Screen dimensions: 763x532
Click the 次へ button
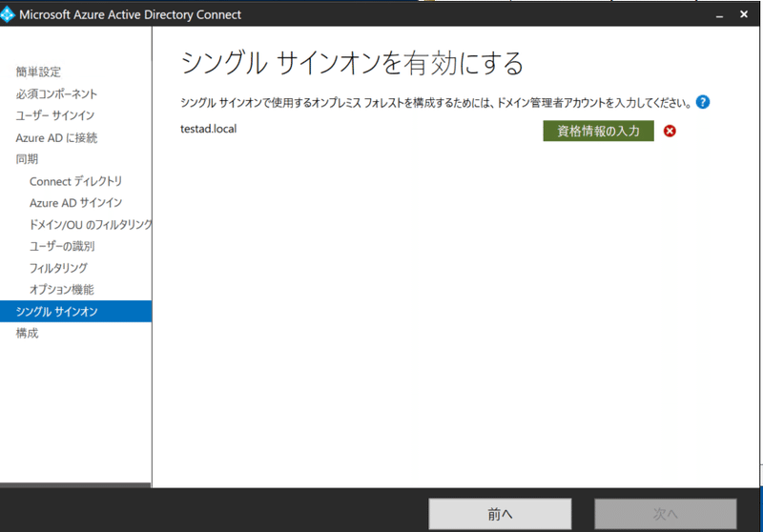point(665,514)
